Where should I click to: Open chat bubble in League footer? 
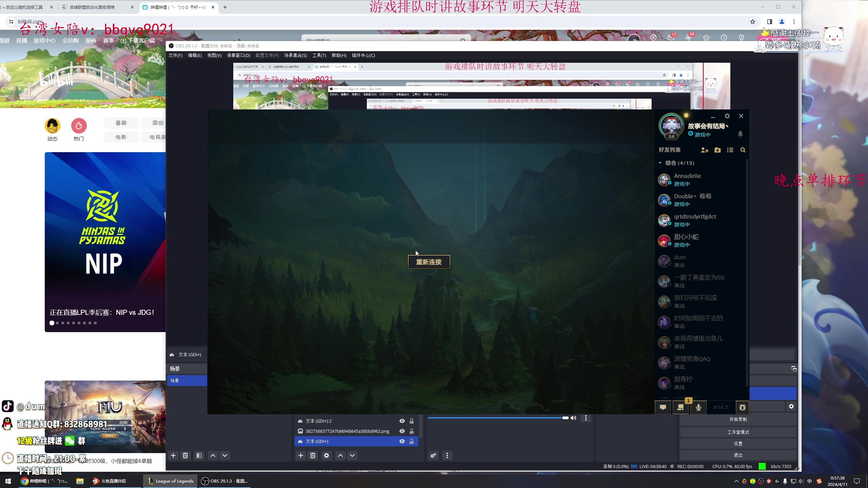(663, 407)
